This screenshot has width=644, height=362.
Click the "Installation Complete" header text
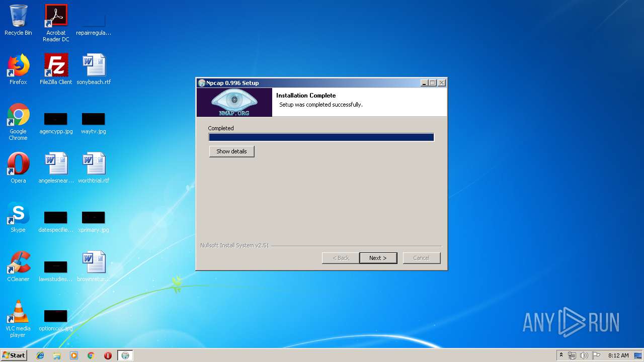click(x=306, y=96)
